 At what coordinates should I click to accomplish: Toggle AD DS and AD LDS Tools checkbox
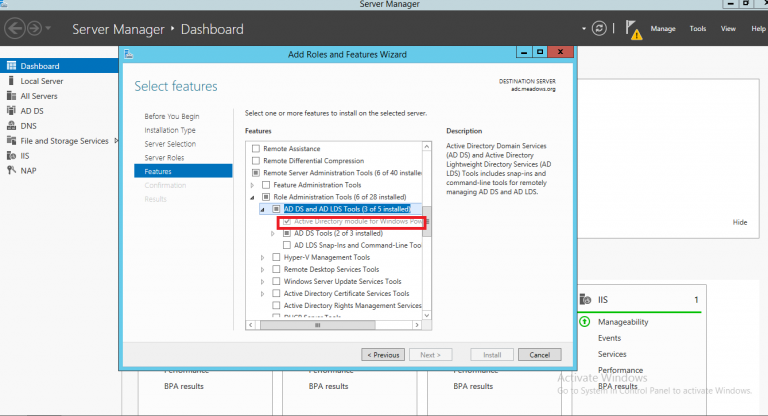276,209
